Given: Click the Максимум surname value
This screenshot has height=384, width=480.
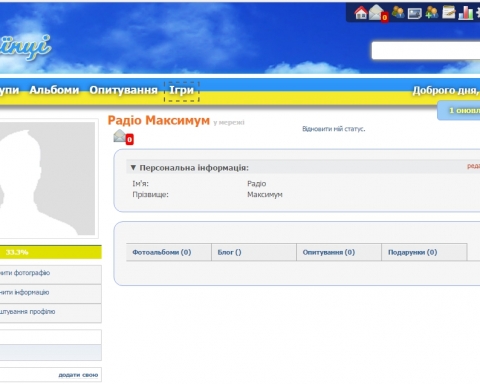Looking at the screenshot, I should pos(265,194).
